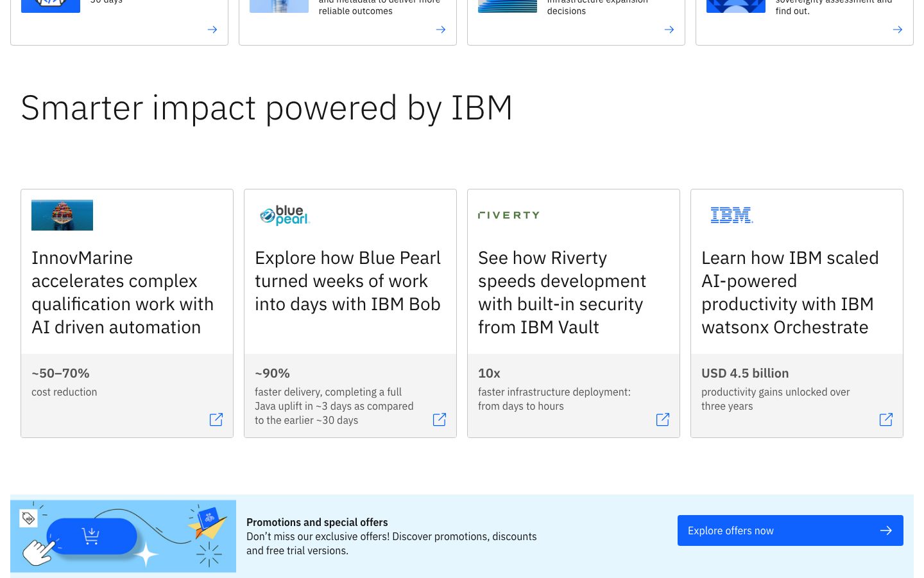Click the IBM logo in the watsonx Orchestrate card

732,215
